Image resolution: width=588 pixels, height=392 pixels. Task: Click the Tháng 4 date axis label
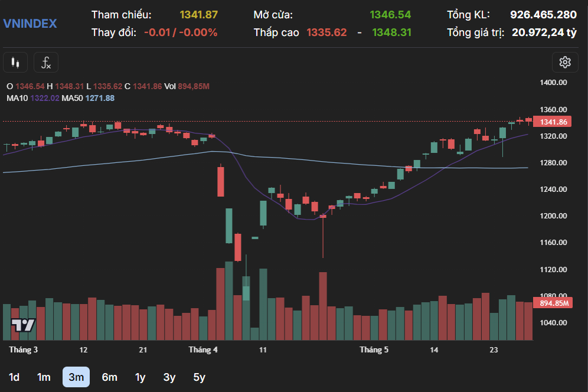pos(203,349)
